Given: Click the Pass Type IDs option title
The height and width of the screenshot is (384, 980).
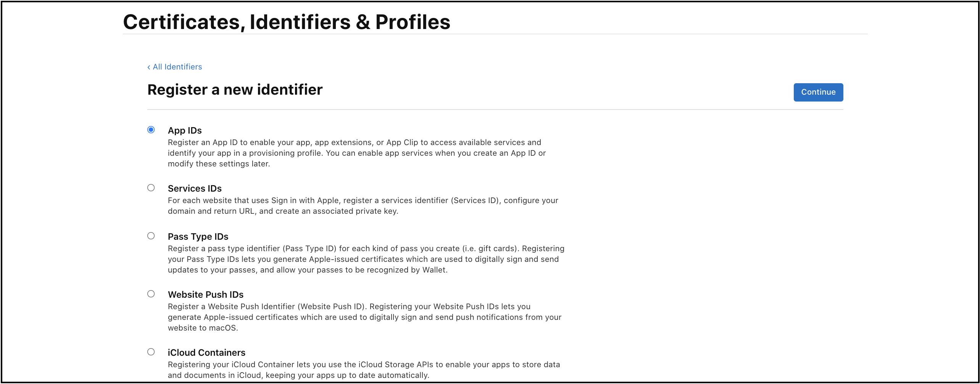Looking at the screenshot, I should 198,237.
